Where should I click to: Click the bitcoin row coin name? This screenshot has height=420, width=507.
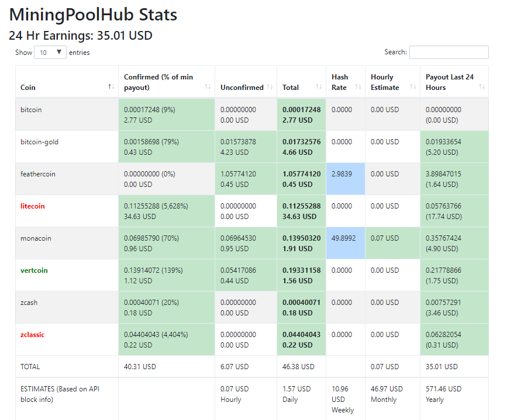pos(31,110)
